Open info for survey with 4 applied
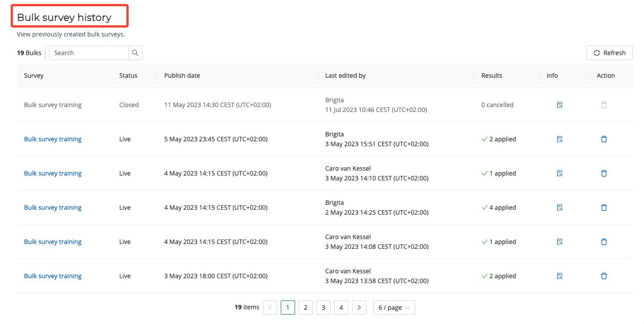 559,208
